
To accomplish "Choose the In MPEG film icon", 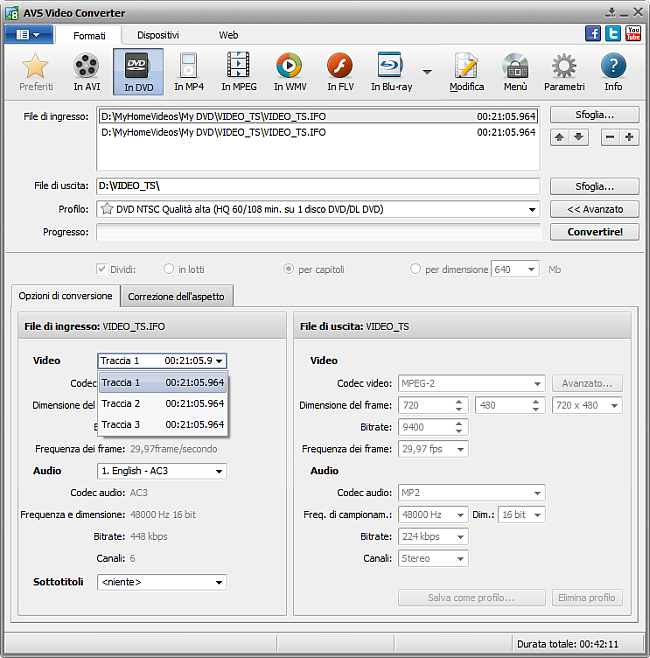I will click(x=239, y=72).
